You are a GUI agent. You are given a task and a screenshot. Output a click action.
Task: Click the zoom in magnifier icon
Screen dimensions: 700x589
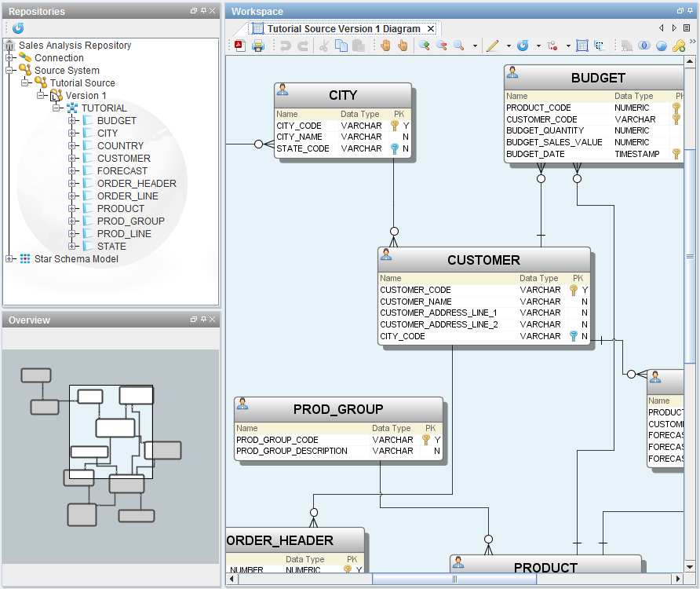(425, 46)
